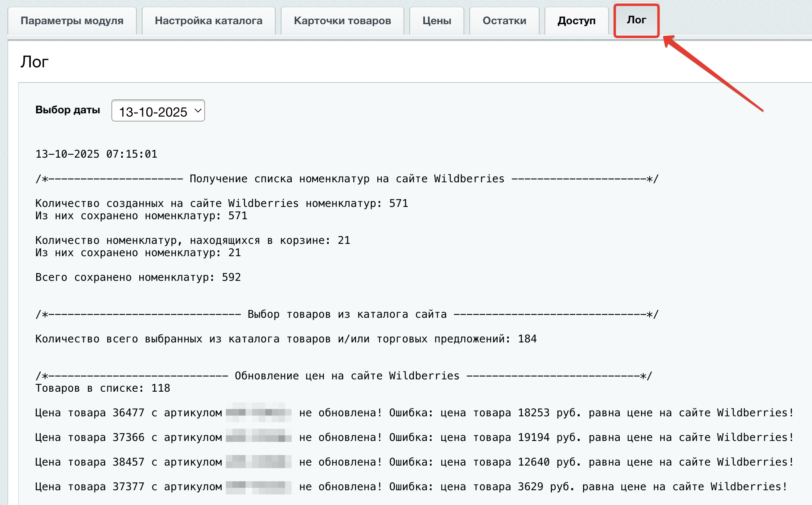Click the highlighted Лог tab
Viewport: 812px width, 505px height.
point(636,20)
